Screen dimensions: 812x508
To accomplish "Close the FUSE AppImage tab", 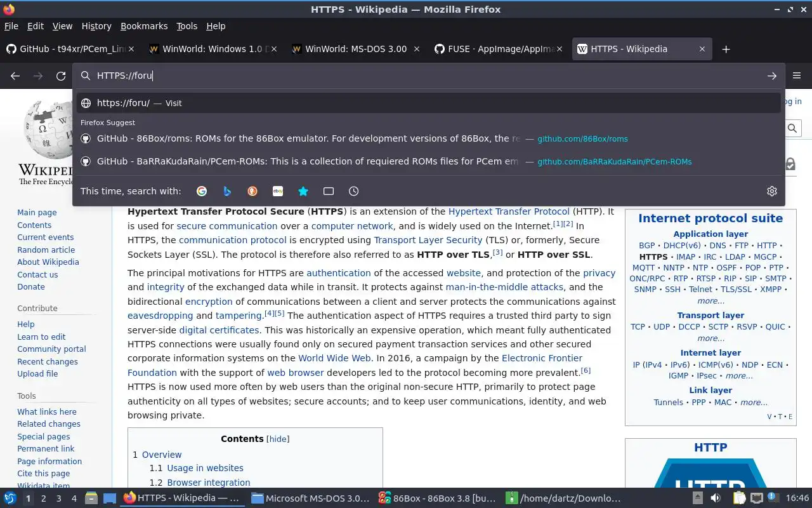I will click(x=560, y=49).
